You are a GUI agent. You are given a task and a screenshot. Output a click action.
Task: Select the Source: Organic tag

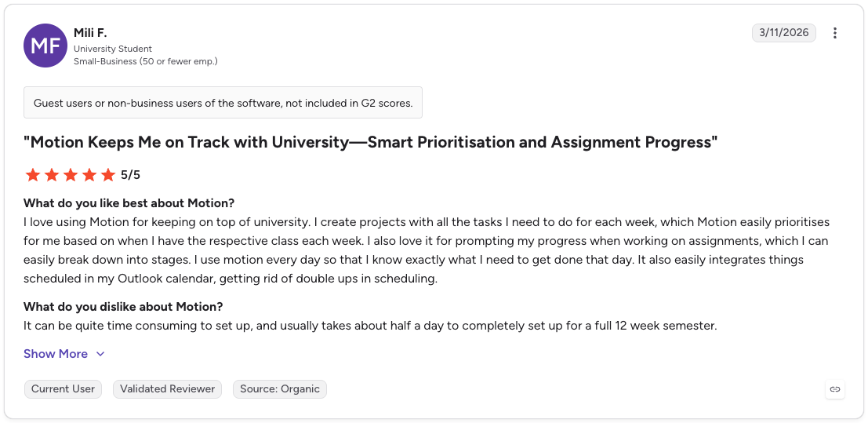(280, 389)
